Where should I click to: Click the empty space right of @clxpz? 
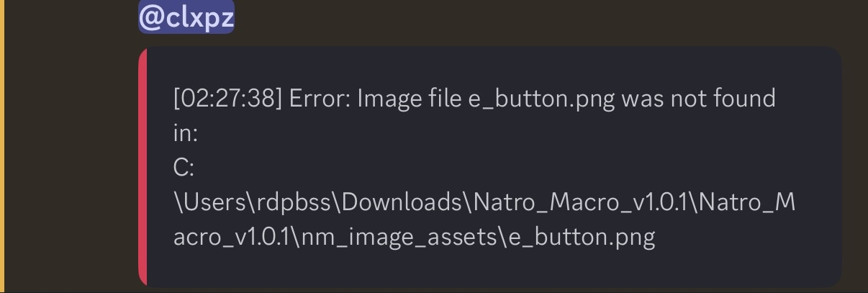click(504, 17)
